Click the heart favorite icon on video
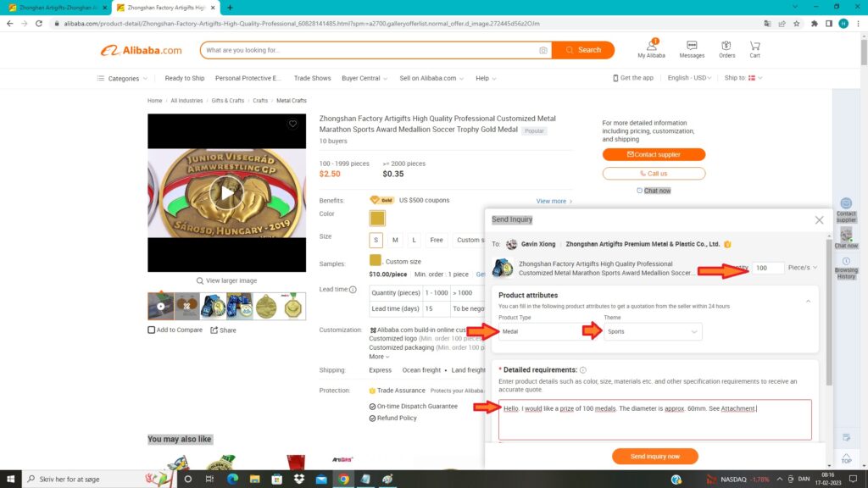868x488 pixels. [x=292, y=124]
